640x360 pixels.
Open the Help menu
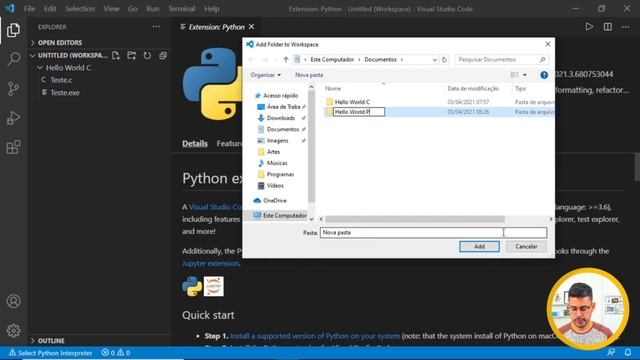tap(212, 9)
